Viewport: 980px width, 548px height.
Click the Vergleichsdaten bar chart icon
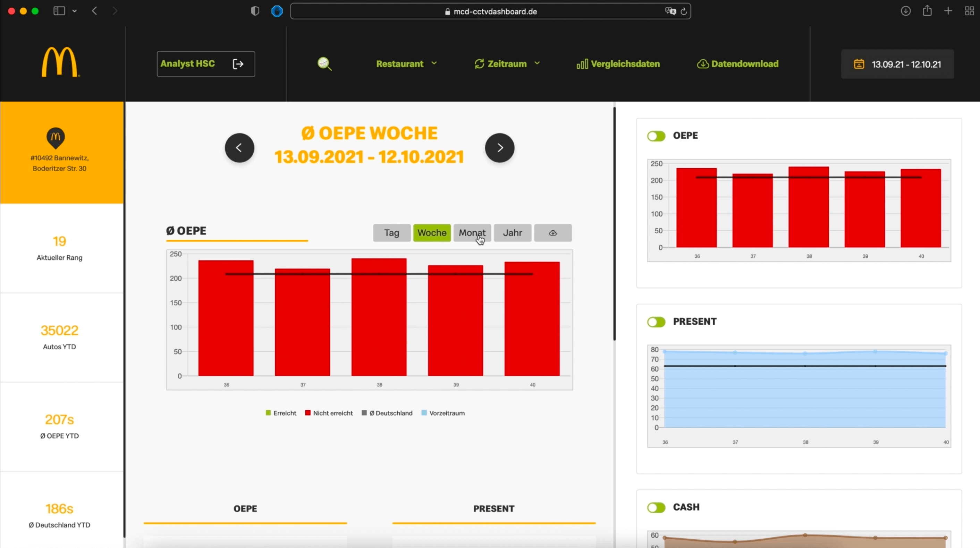(582, 64)
